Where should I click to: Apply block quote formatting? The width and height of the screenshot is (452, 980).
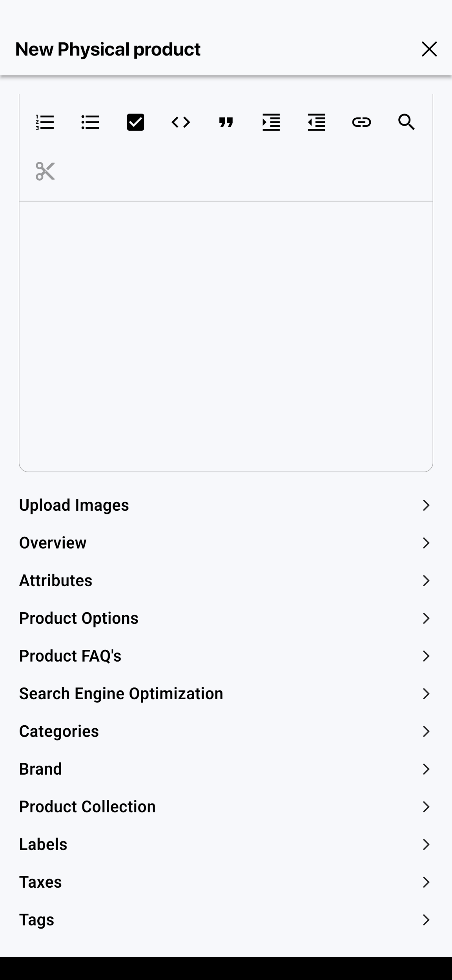226,122
